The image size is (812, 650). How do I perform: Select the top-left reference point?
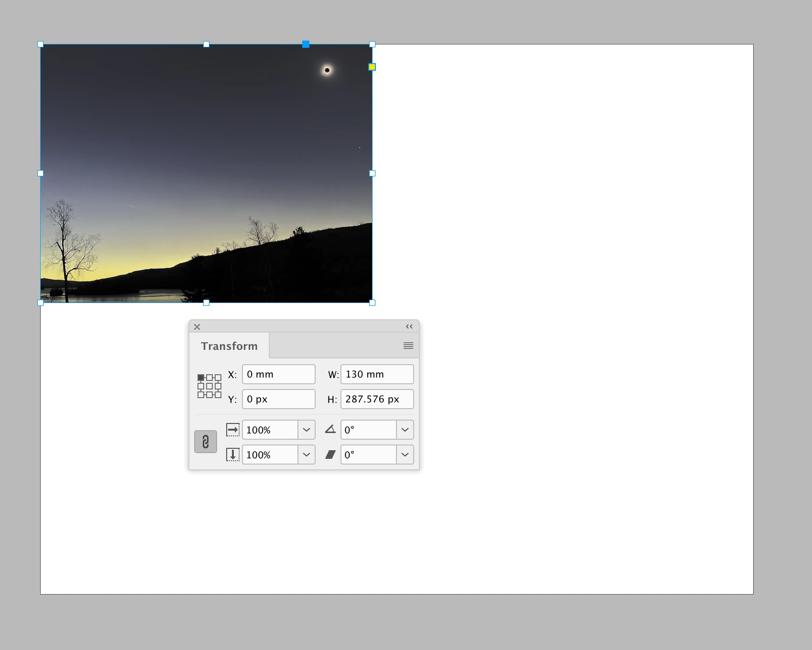coord(201,378)
